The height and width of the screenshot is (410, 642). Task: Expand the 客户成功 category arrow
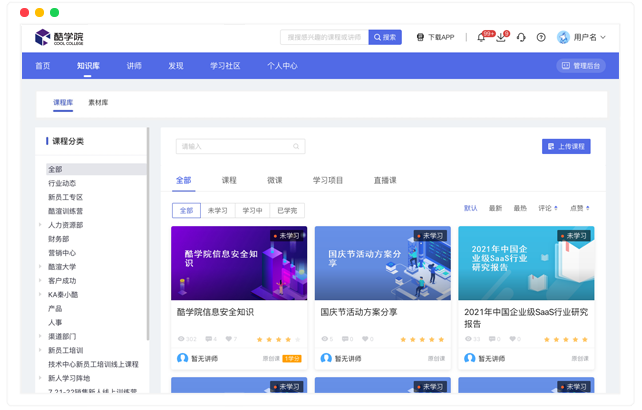40,280
